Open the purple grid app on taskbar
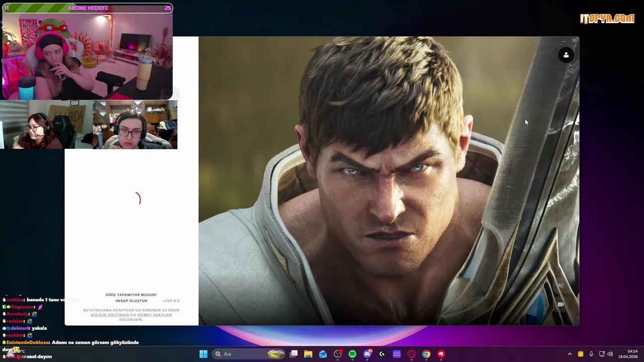Viewport: 644px width, 362px height. pyautogui.click(x=396, y=354)
